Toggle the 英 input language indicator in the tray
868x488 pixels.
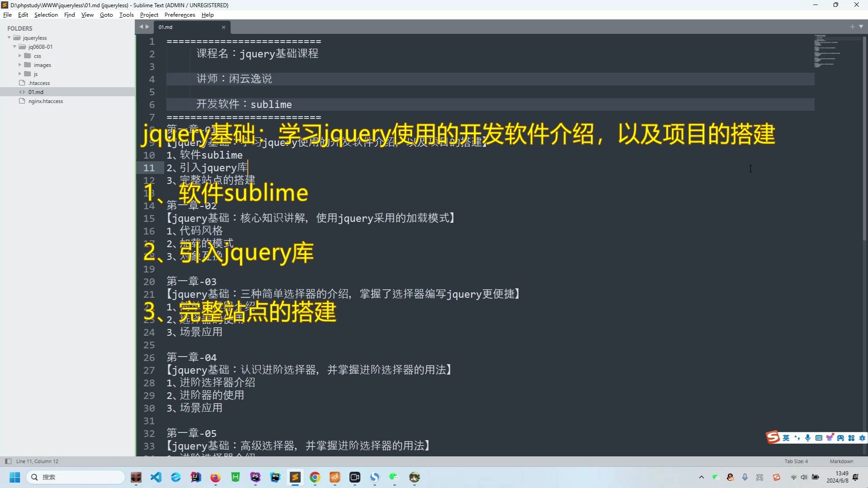click(x=759, y=477)
